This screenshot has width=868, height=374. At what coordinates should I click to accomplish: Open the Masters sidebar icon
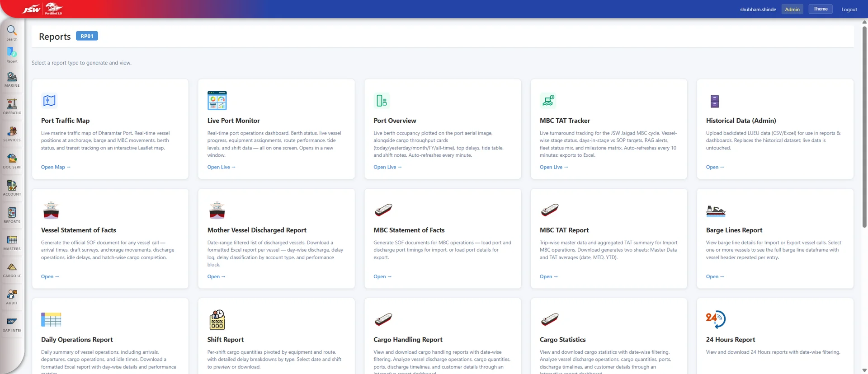12,240
